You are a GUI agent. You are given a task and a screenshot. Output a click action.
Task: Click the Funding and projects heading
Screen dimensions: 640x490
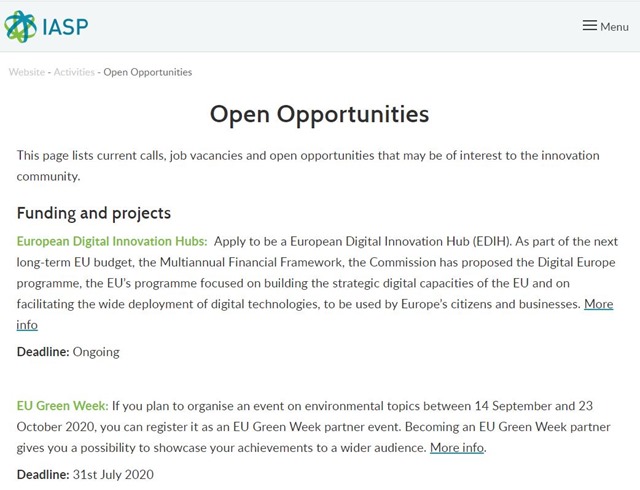click(94, 213)
